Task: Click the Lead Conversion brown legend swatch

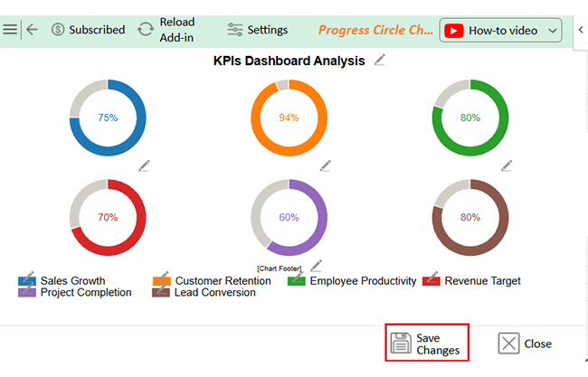Action: point(161,293)
